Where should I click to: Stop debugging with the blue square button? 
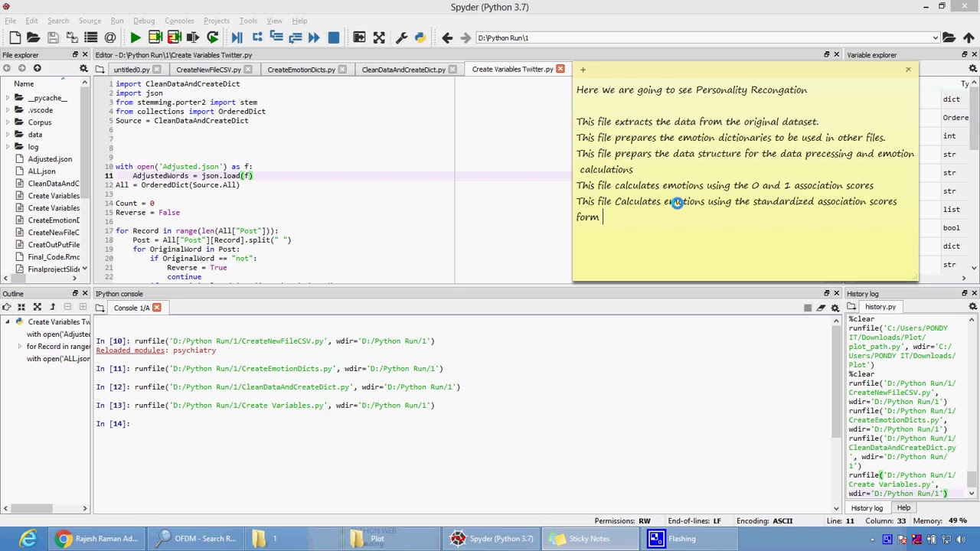coord(333,37)
